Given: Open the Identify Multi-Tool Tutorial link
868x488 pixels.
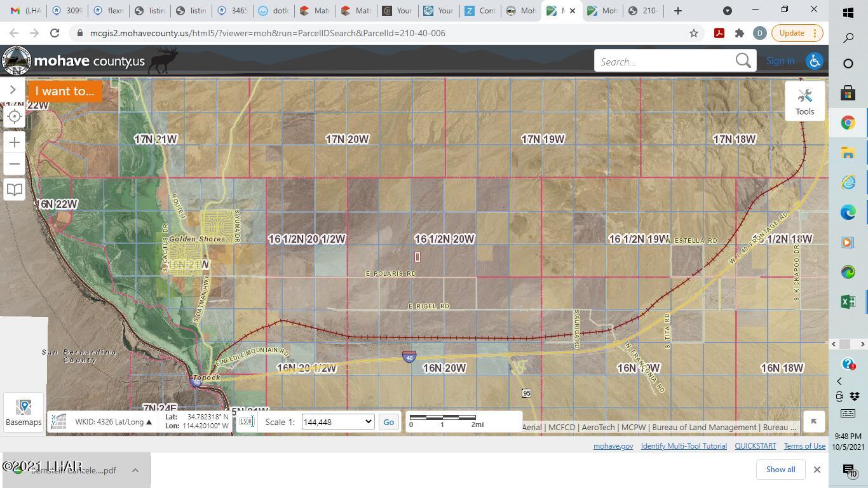Looking at the screenshot, I should point(684,446).
